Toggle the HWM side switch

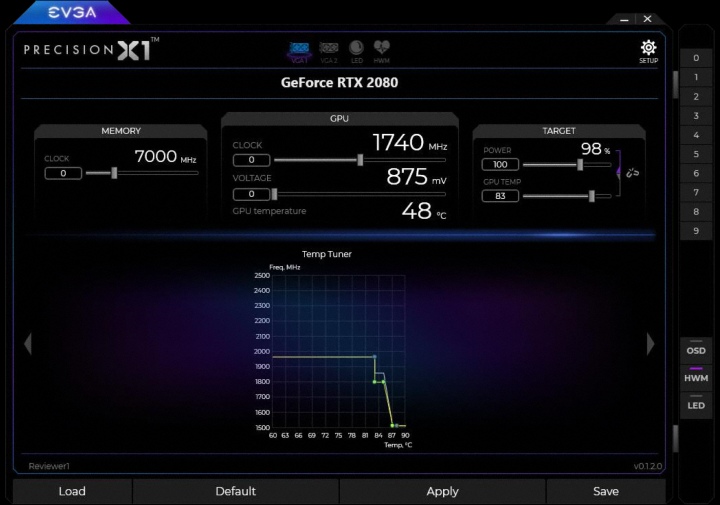coord(696,376)
